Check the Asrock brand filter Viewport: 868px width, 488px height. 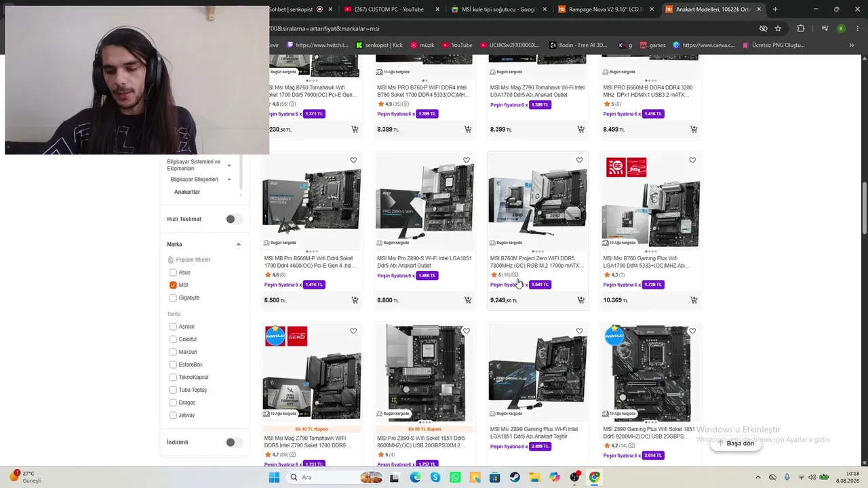click(173, 327)
